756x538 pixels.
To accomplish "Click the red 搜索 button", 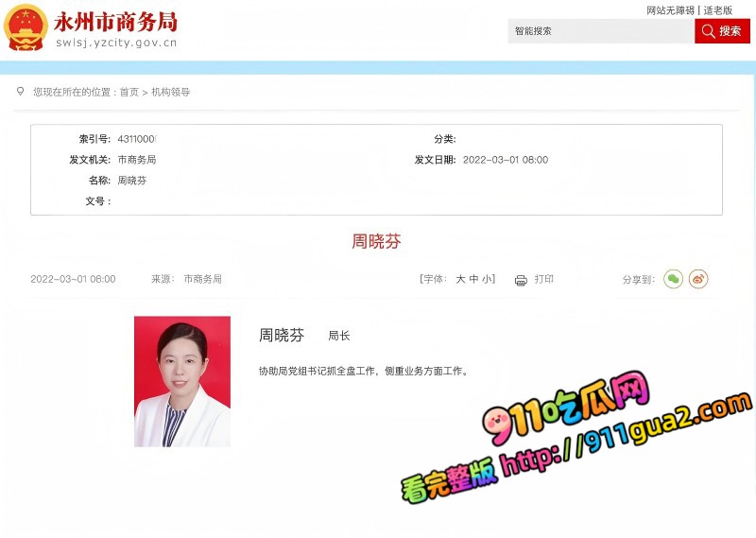I will click(722, 31).
